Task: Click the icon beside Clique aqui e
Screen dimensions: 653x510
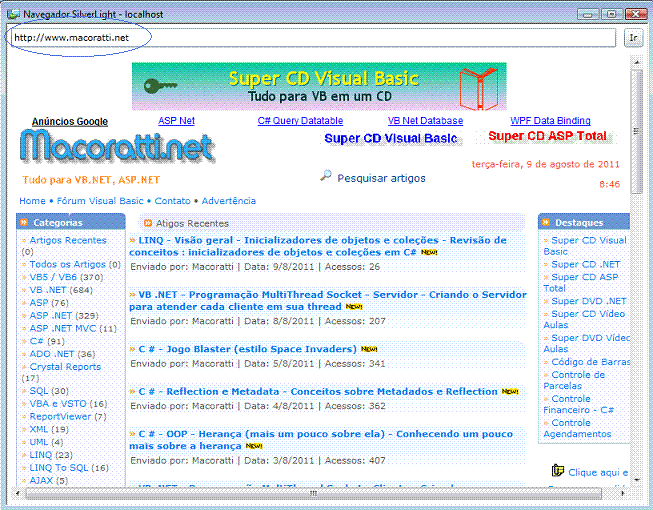Action: [558, 471]
